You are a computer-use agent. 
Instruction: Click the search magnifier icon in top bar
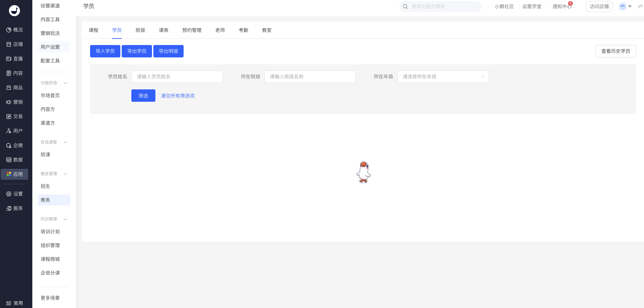[405, 7]
